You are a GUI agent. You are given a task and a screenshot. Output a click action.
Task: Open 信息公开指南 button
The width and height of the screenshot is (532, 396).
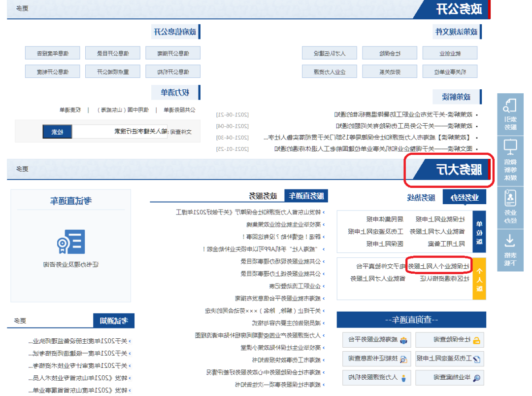173,53
